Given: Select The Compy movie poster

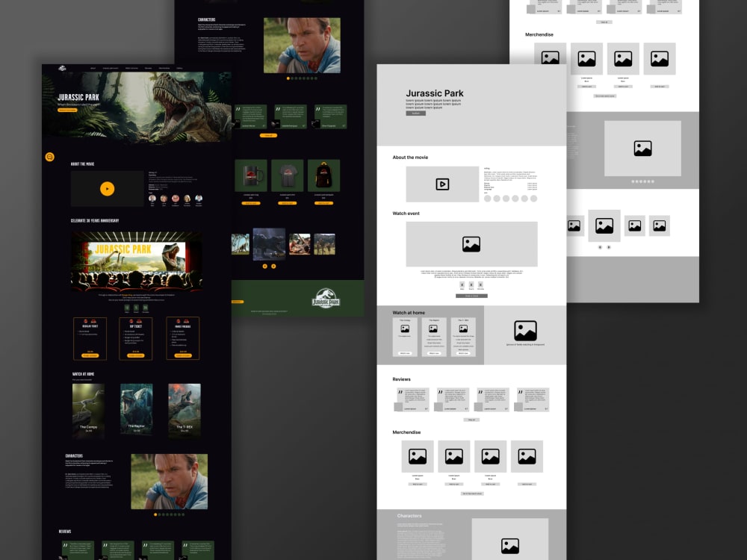Looking at the screenshot, I should pyautogui.click(x=89, y=410).
